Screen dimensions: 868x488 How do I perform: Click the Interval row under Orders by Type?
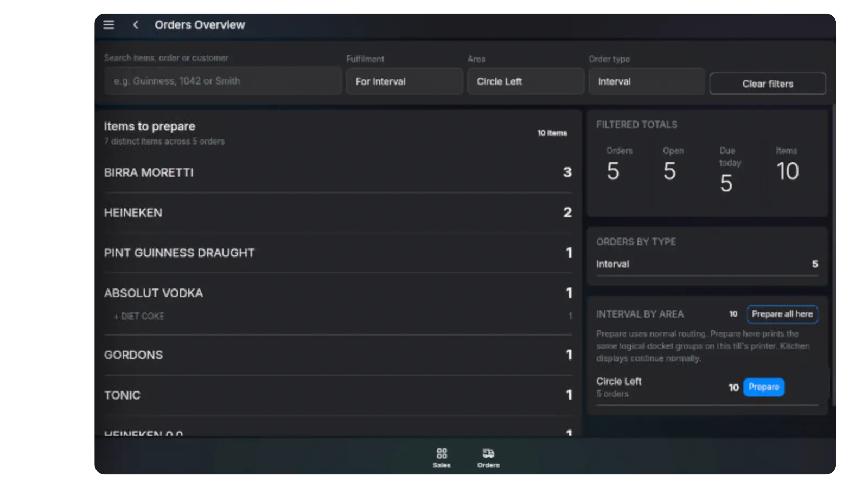click(x=707, y=264)
